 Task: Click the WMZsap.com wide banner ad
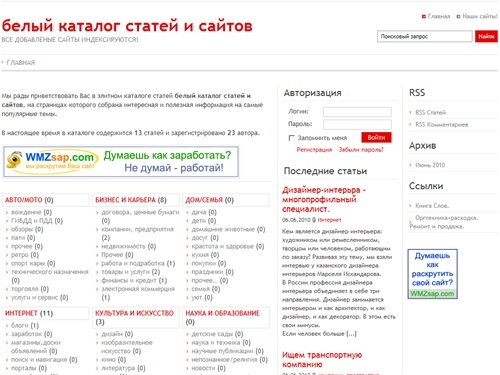point(121,162)
